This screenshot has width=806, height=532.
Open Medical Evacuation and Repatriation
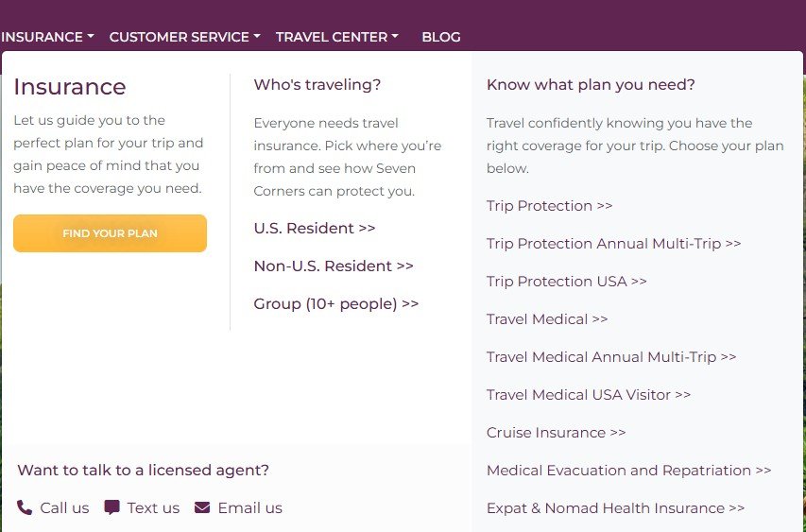628,471
